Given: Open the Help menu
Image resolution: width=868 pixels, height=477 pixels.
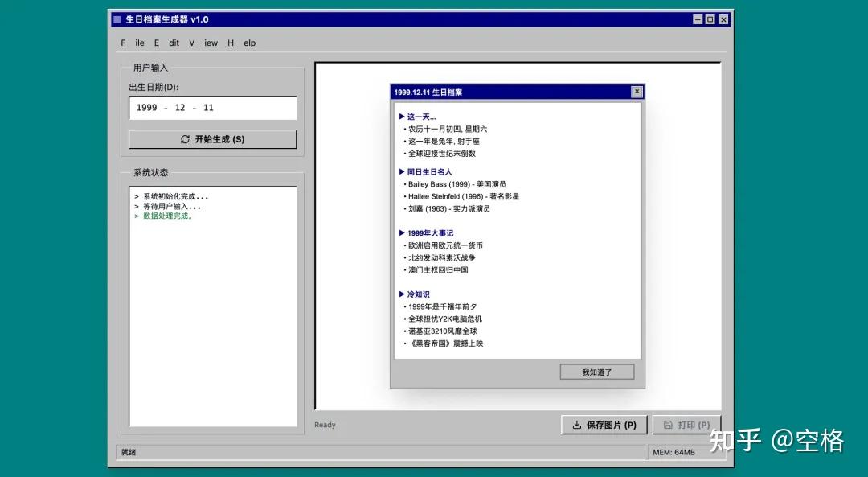Looking at the screenshot, I should tap(242, 43).
